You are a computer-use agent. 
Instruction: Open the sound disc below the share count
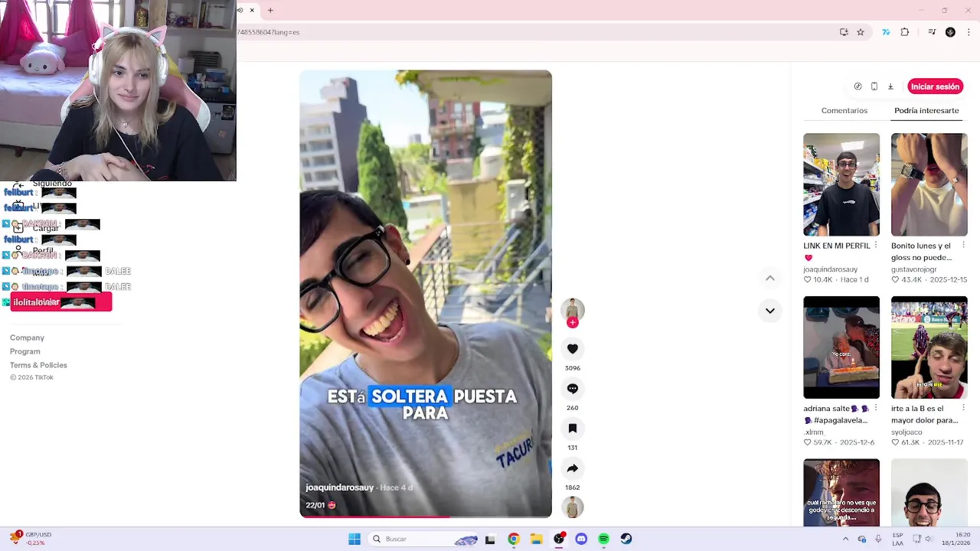pos(572,507)
